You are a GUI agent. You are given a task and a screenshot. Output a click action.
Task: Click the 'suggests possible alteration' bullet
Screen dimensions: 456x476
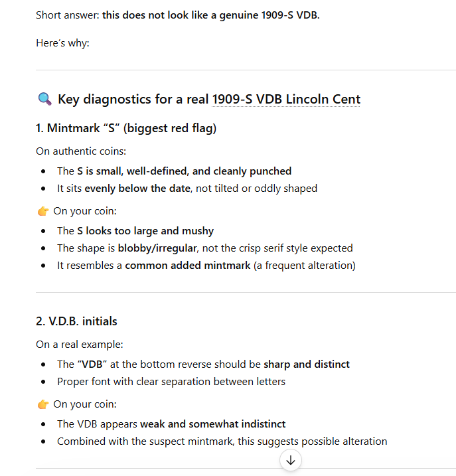pos(222,441)
